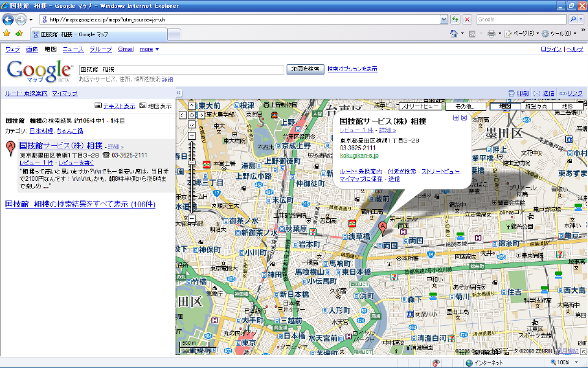Expand the Print button dropdown arrow

tap(500, 34)
